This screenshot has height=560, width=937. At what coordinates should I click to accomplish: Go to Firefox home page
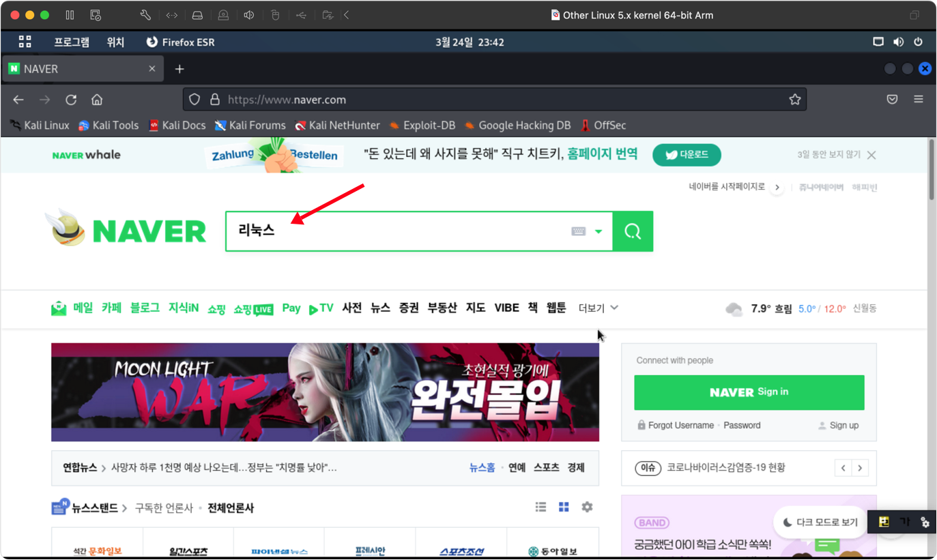[97, 100]
